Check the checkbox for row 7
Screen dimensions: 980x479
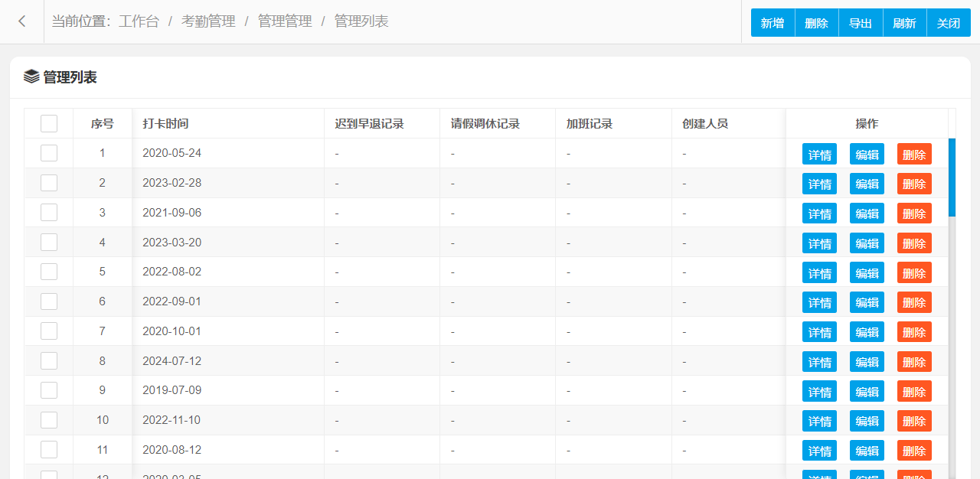coord(49,331)
